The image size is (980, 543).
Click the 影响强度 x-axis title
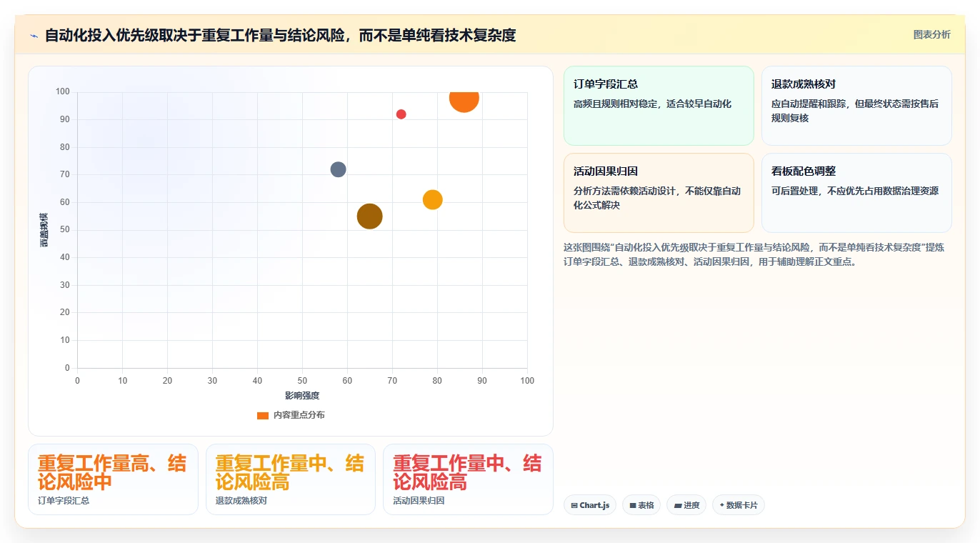coord(302,396)
